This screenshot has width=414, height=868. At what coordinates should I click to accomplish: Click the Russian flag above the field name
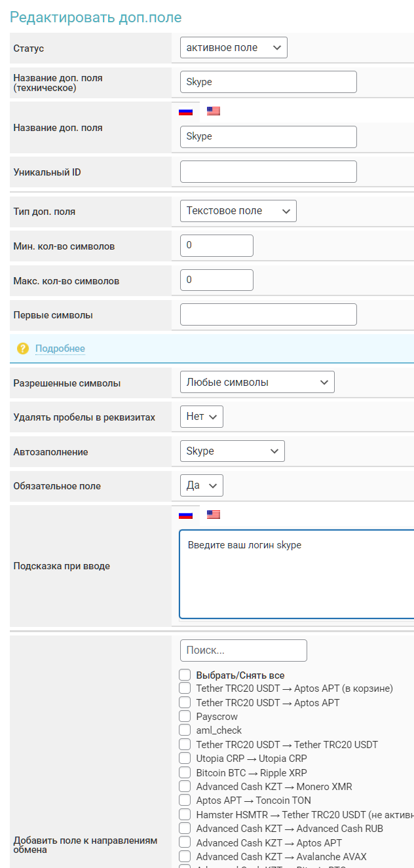186,111
